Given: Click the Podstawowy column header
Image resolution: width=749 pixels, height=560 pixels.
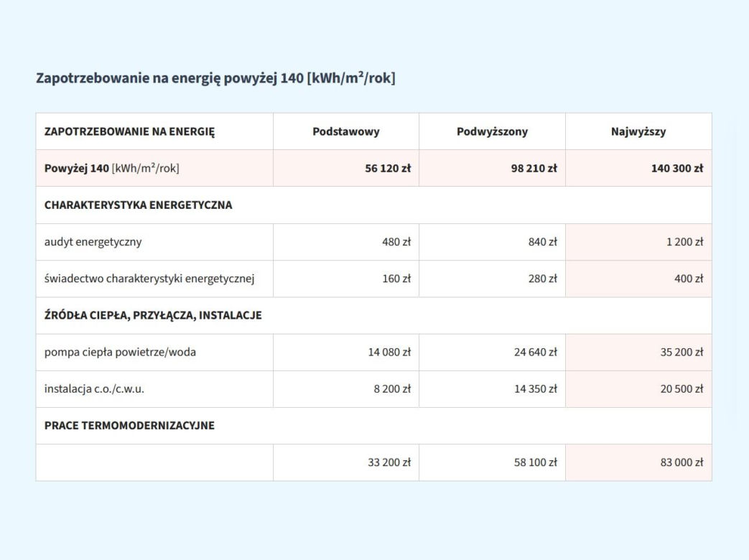Looking at the screenshot, I should 346,131.
